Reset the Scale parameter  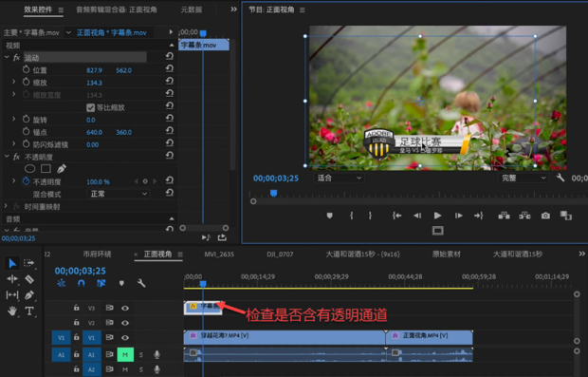[170, 81]
